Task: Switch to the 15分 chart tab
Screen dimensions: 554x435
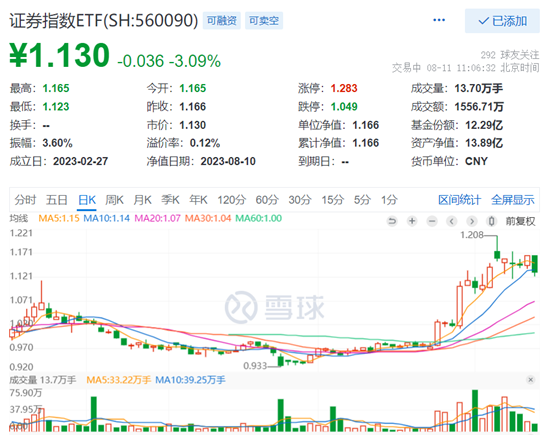Action: (x=332, y=200)
